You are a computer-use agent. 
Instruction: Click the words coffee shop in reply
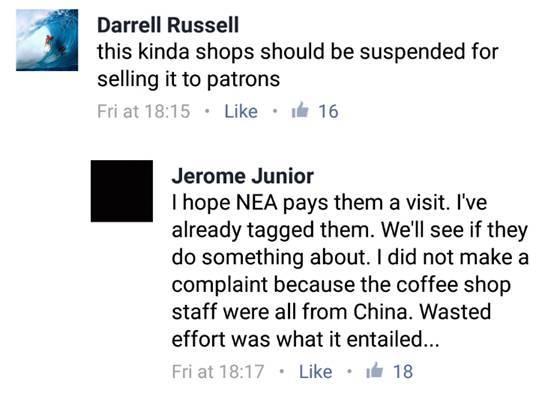[453, 285]
